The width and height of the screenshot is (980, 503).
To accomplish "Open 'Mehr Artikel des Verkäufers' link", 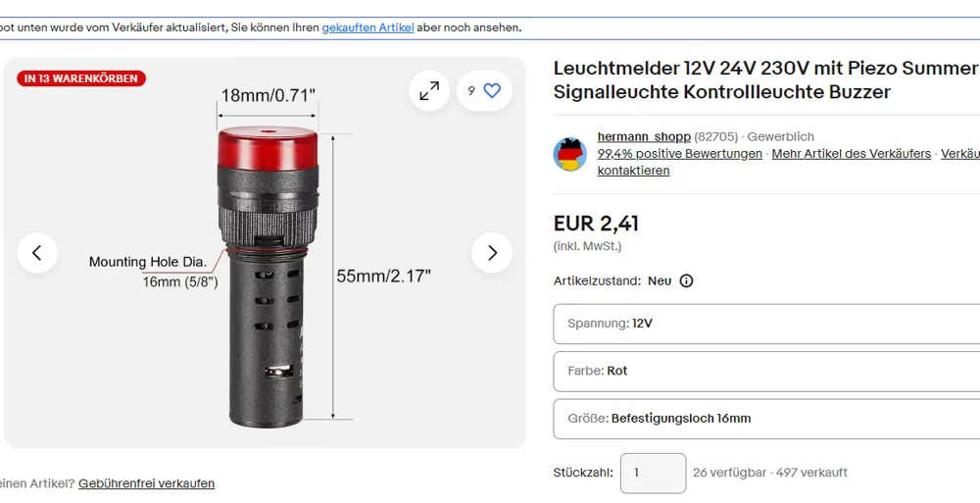I will [852, 153].
